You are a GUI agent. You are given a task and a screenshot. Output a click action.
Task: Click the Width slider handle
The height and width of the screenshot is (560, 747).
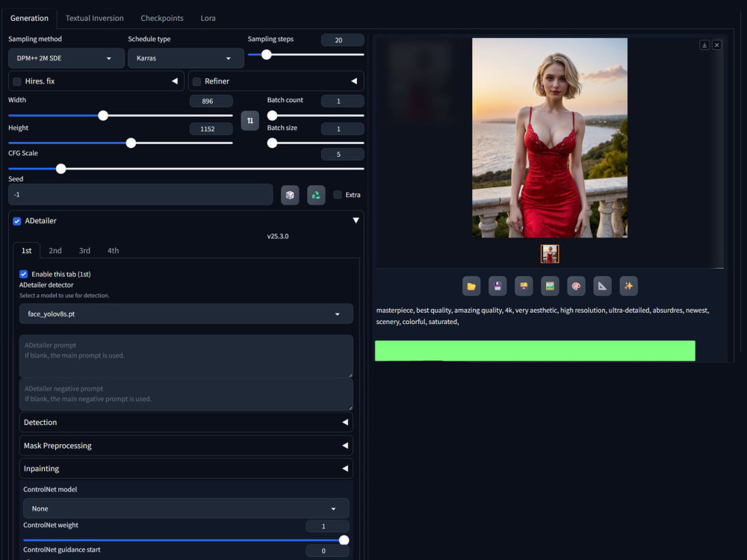[x=103, y=116]
